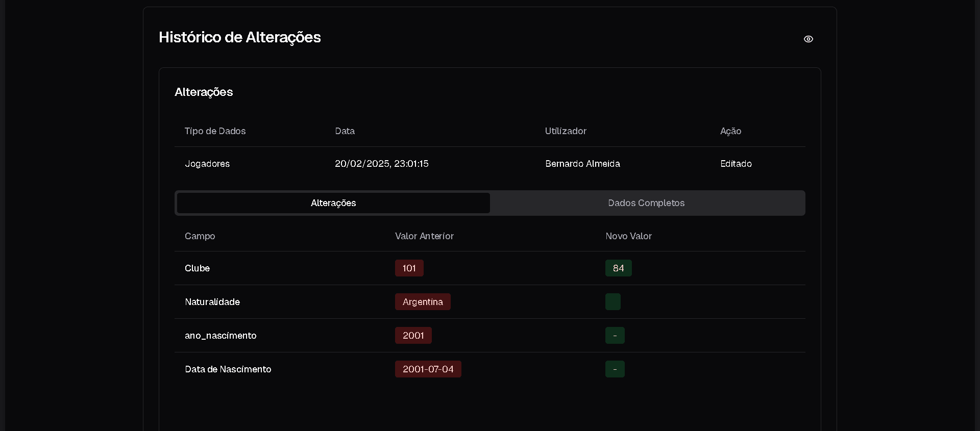Click the empty green badge in Naturalidade row
The width and height of the screenshot is (980, 431).
click(x=612, y=302)
